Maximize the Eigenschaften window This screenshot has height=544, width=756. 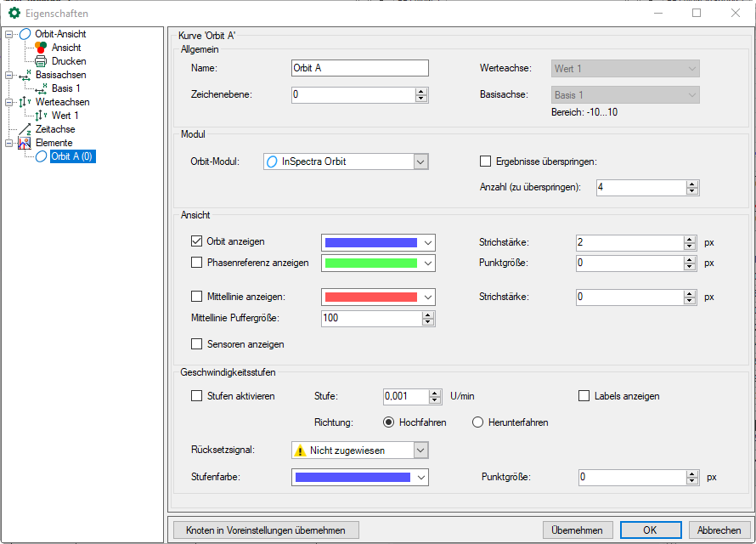pyautogui.click(x=697, y=13)
